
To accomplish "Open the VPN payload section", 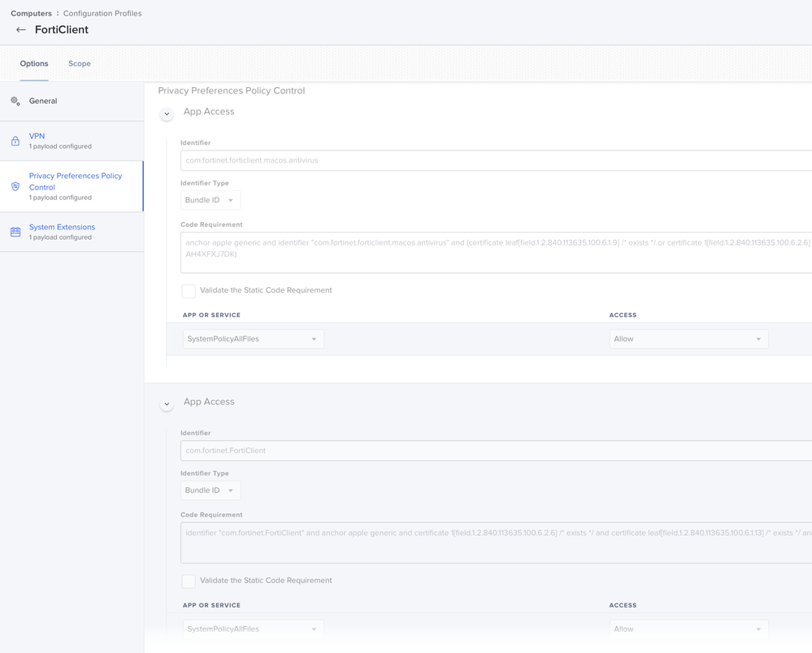I will (72, 141).
